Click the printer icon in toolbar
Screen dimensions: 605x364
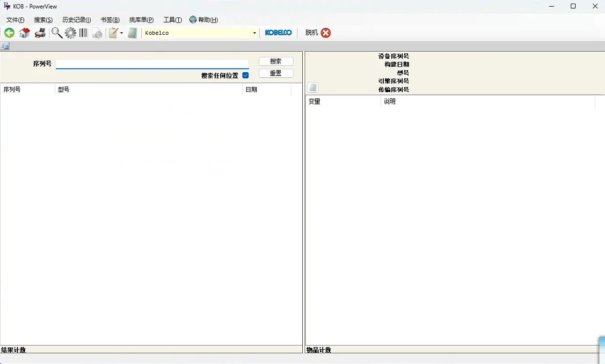[40, 33]
